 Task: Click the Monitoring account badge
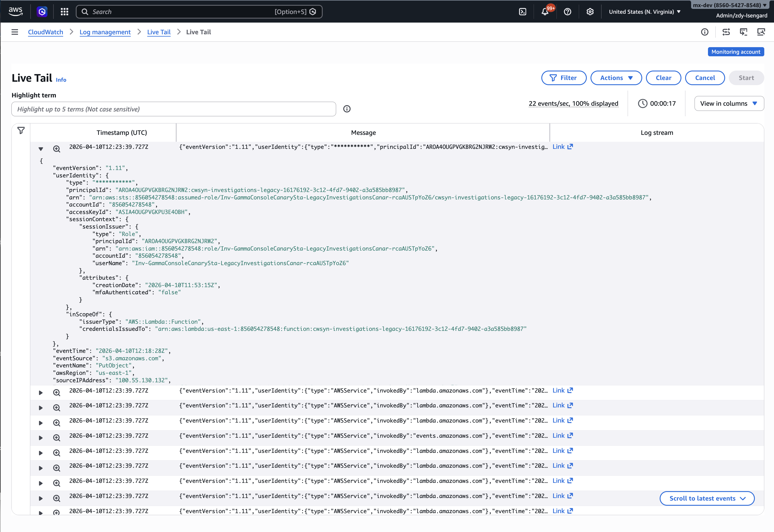coord(736,52)
